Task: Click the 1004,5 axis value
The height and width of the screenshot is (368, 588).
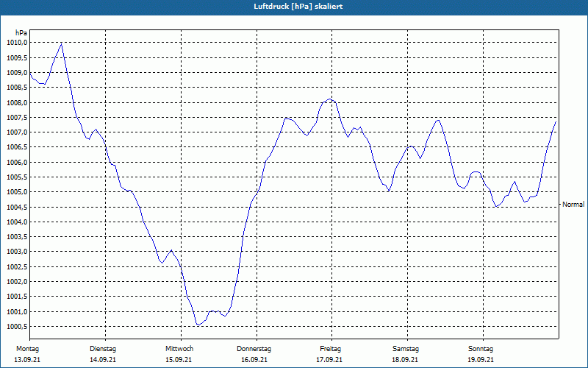Action: (x=17, y=207)
